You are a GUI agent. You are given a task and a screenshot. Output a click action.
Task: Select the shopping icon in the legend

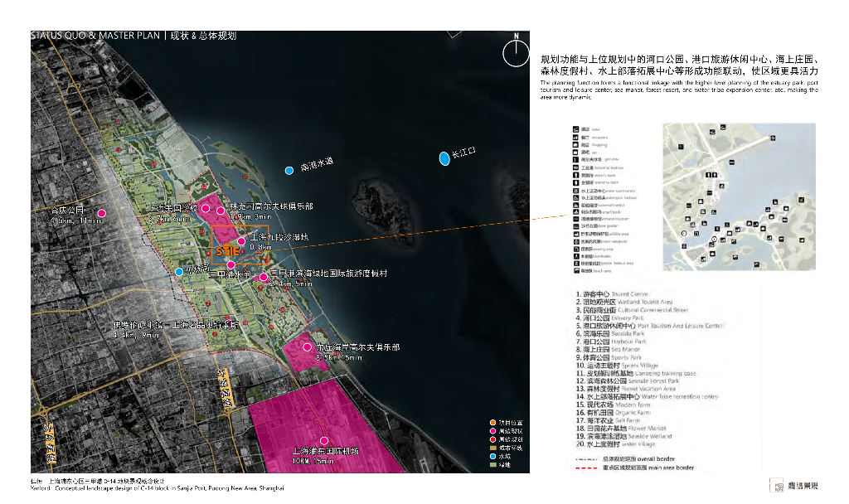(x=575, y=145)
